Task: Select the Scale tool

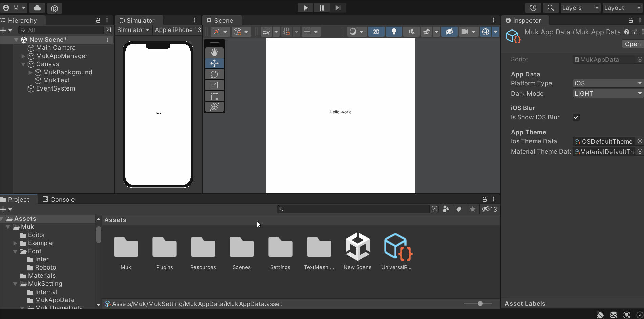Action: pos(214,85)
